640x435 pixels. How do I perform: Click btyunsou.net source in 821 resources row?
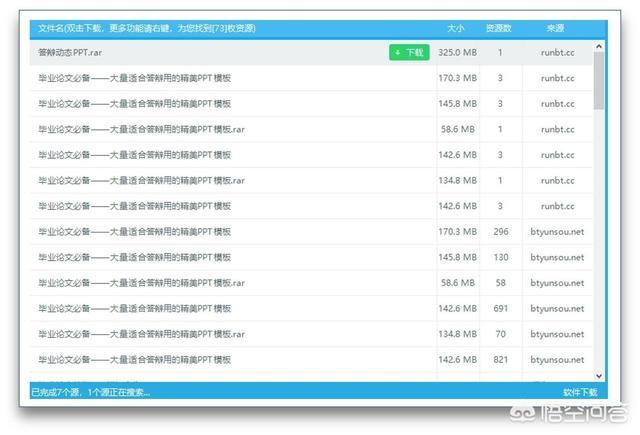point(557,360)
